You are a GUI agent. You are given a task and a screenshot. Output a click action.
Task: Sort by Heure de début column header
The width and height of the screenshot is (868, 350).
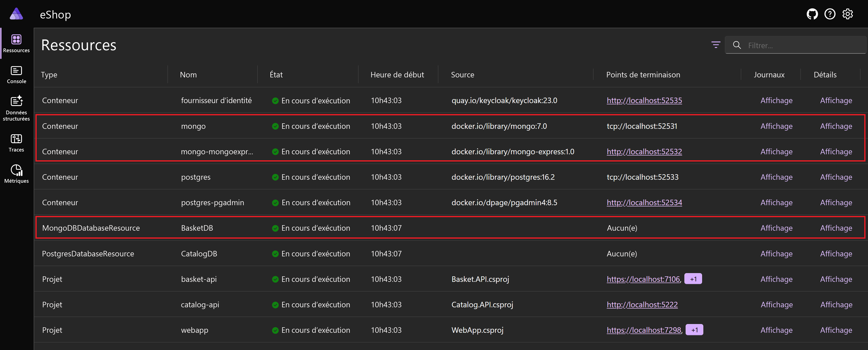click(397, 74)
